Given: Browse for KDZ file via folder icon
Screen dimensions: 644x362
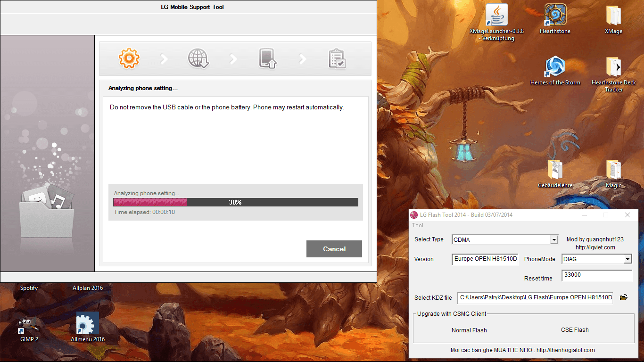Looking at the screenshot, I should (624, 297).
